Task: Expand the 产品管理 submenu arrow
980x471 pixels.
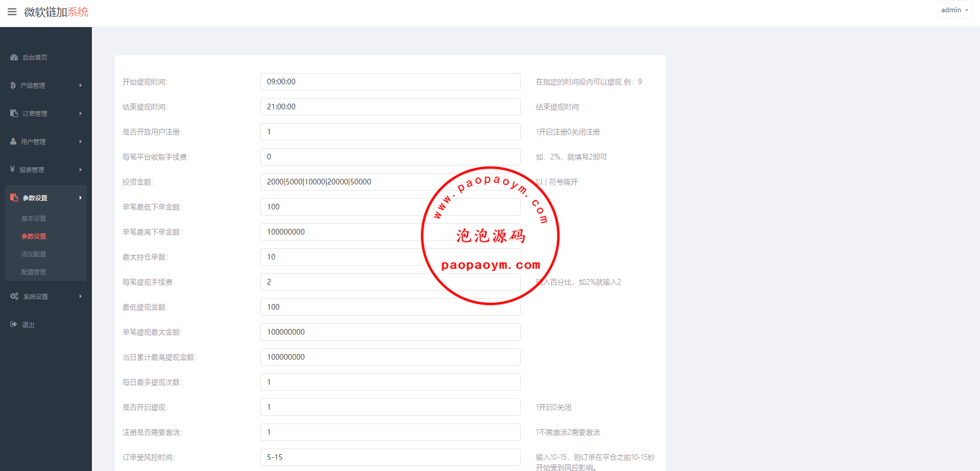Action: [x=80, y=85]
